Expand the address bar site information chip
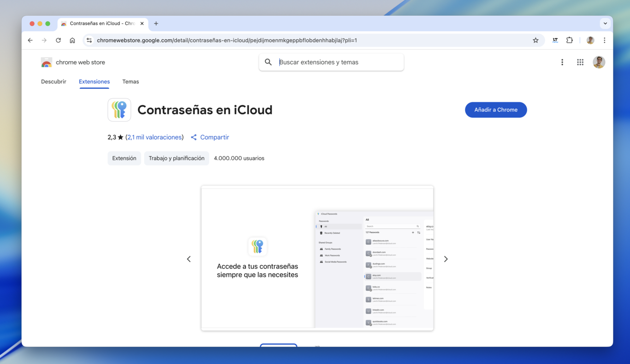This screenshot has width=630, height=364. [x=89, y=40]
